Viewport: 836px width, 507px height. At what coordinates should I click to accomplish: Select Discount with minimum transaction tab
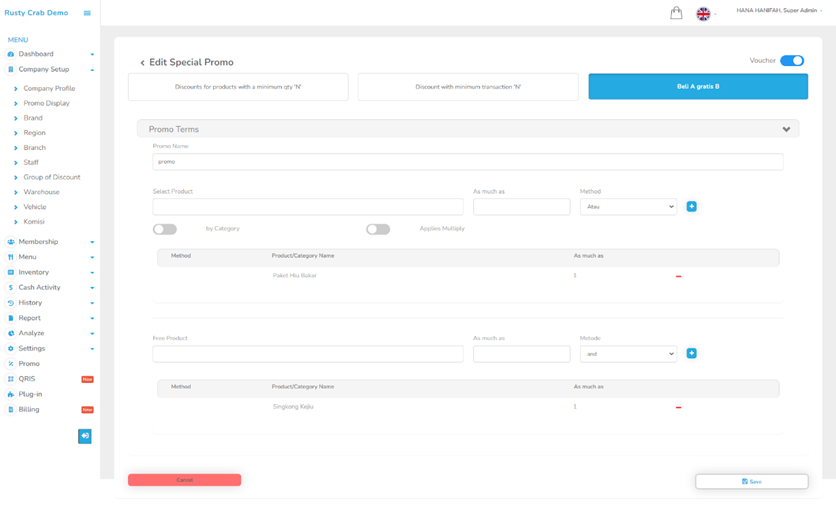(468, 87)
